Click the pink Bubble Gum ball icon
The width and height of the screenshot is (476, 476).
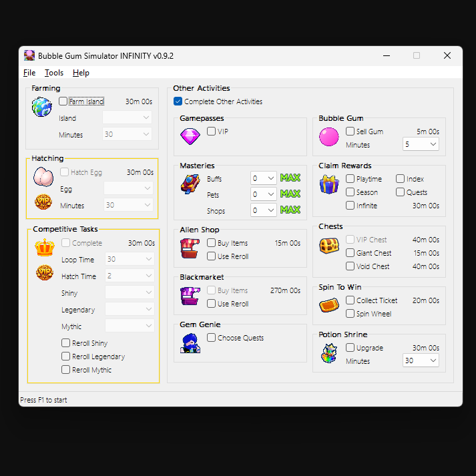coord(328,137)
